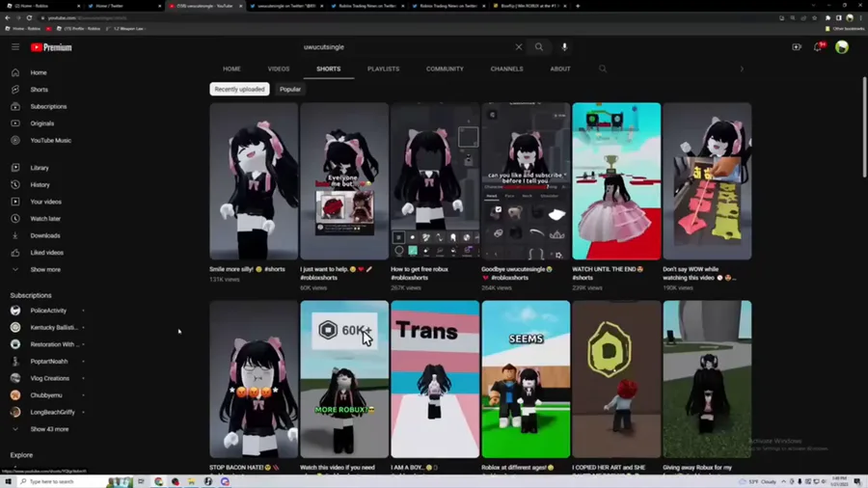Go to Home in the sidebar
The height and width of the screenshot is (488, 868).
[x=39, y=72]
